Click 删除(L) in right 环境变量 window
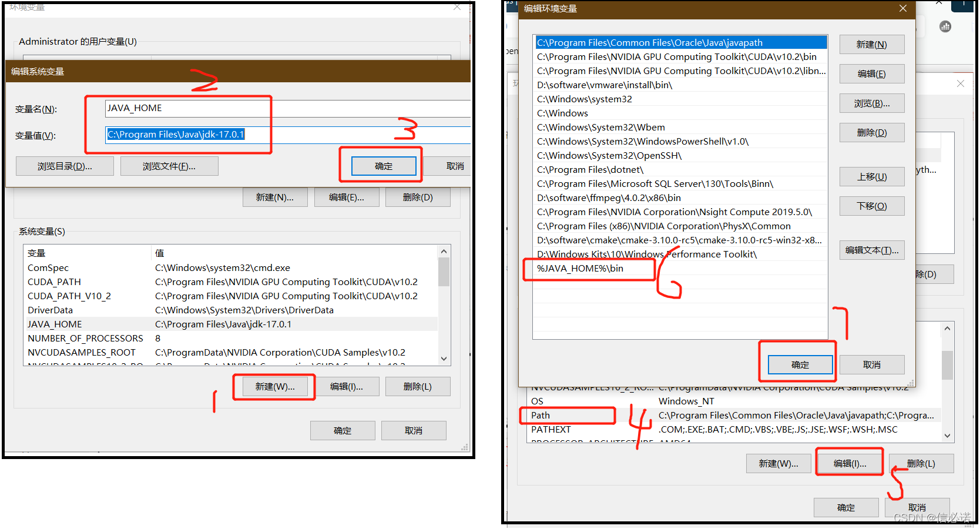 [x=921, y=464]
